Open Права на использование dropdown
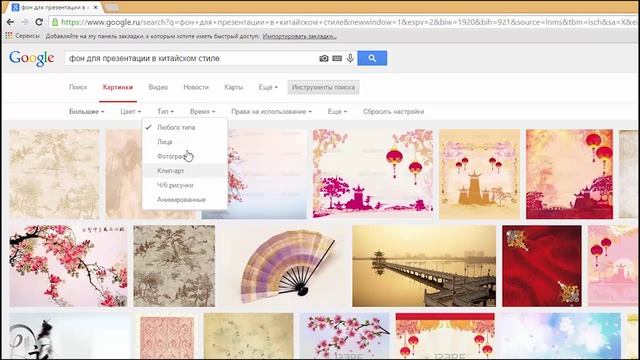Screen dimensions: 640x360 (x=271, y=111)
